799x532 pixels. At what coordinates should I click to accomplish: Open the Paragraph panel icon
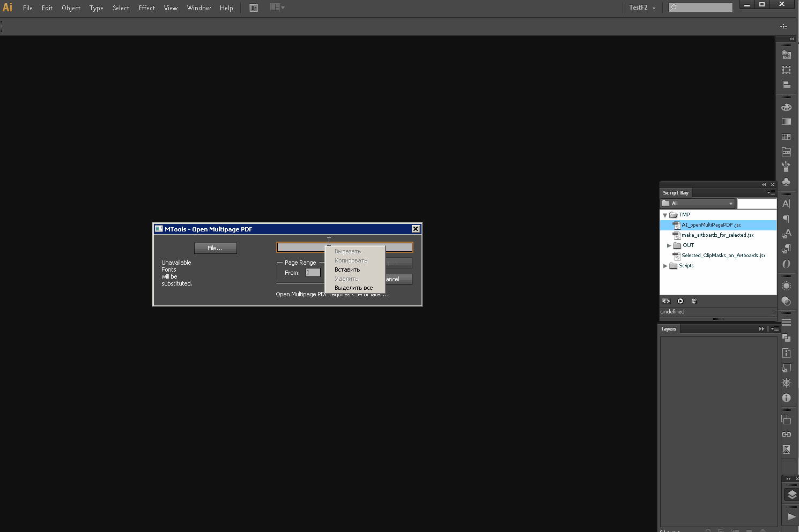click(786, 219)
